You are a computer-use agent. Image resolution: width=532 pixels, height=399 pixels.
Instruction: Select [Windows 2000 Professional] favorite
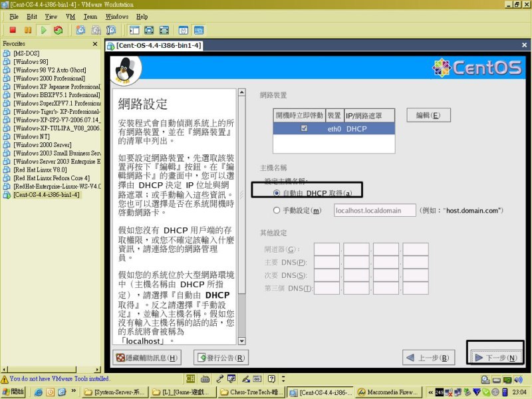click(49, 78)
